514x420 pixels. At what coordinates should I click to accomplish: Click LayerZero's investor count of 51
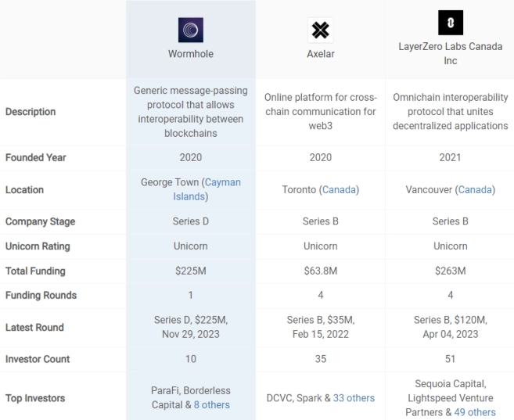pyautogui.click(x=451, y=359)
